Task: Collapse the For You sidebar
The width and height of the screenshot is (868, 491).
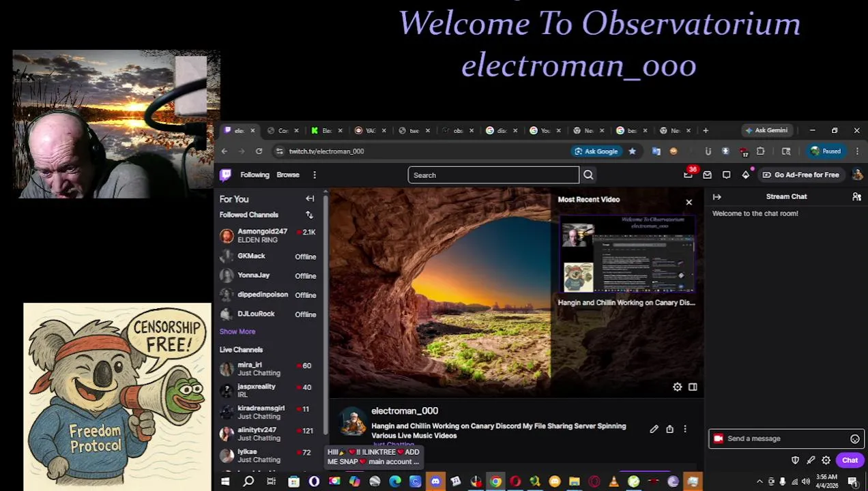Action: click(x=310, y=199)
